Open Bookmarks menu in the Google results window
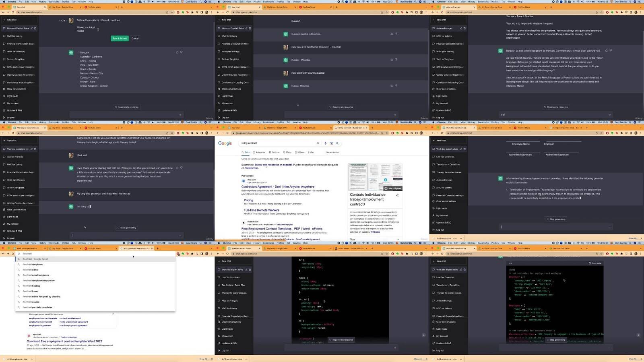The image size is (644, 362). pyautogui.click(x=268, y=122)
